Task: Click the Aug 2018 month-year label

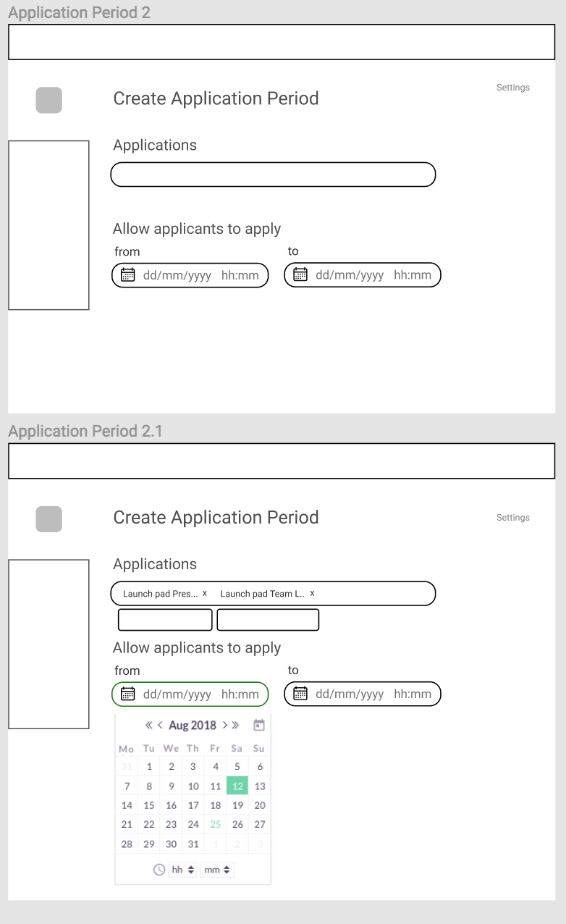Action: click(193, 725)
